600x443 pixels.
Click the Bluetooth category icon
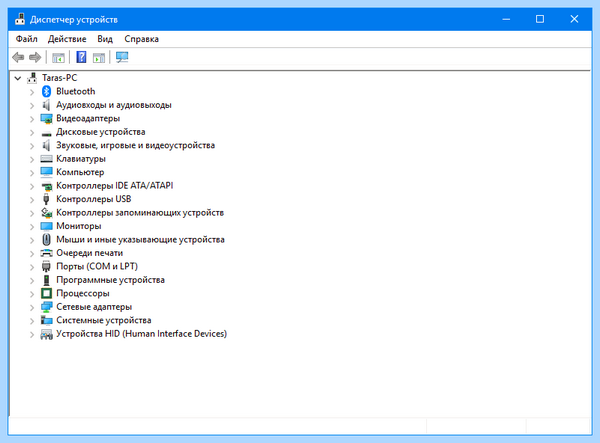(46, 91)
